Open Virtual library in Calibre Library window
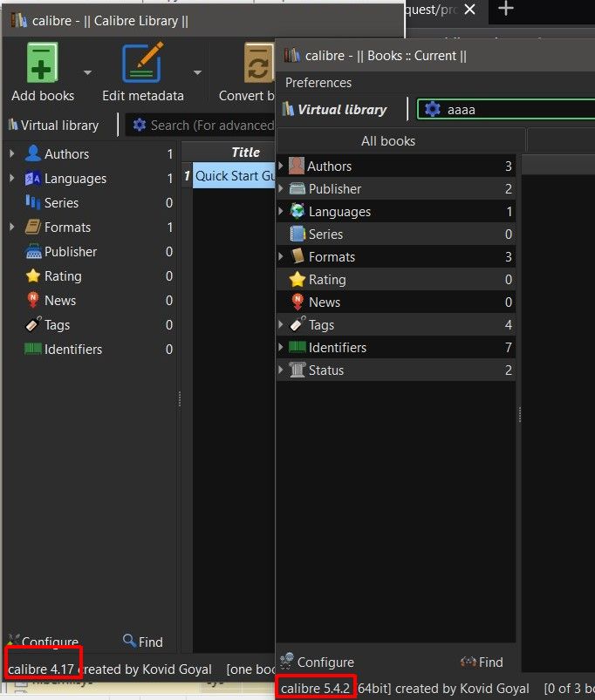The height and width of the screenshot is (700, 595). tap(53, 126)
